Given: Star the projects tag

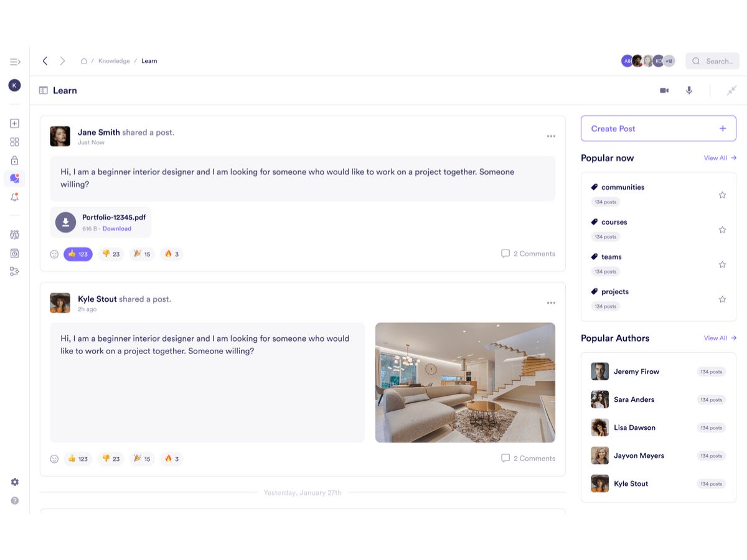Looking at the screenshot, I should click(x=722, y=299).
